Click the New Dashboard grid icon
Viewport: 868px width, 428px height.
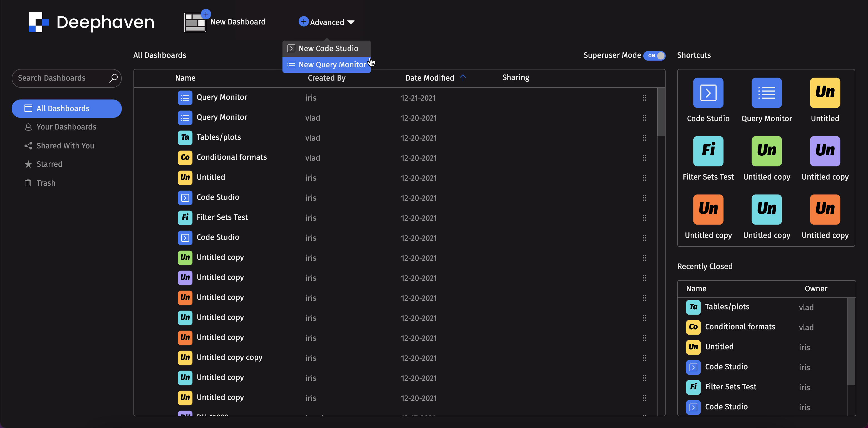195,23
